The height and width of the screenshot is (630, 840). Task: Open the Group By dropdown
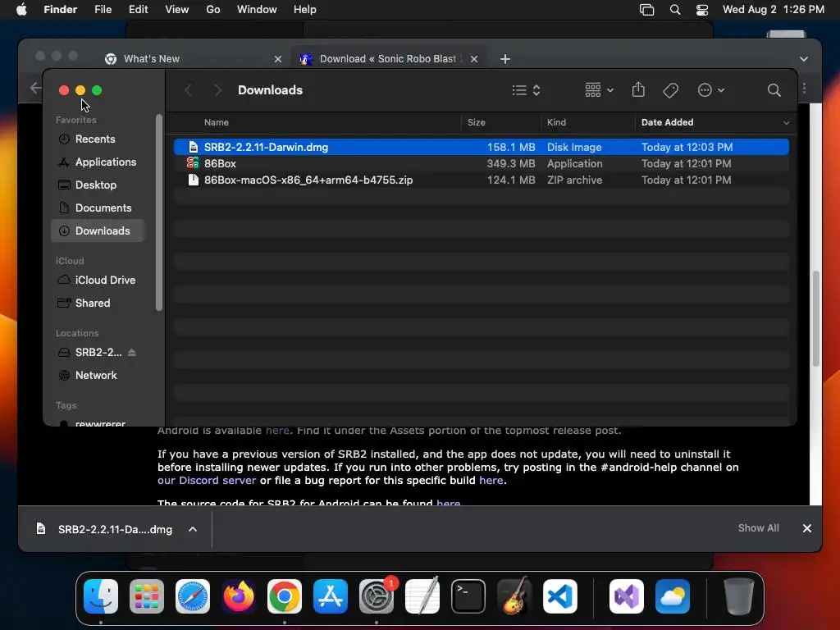(599, 90)
